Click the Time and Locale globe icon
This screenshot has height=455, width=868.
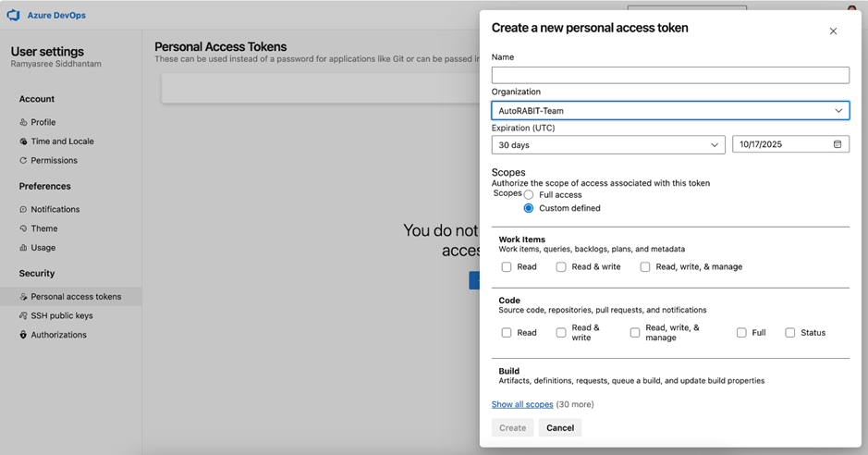(x=23, y=141)
